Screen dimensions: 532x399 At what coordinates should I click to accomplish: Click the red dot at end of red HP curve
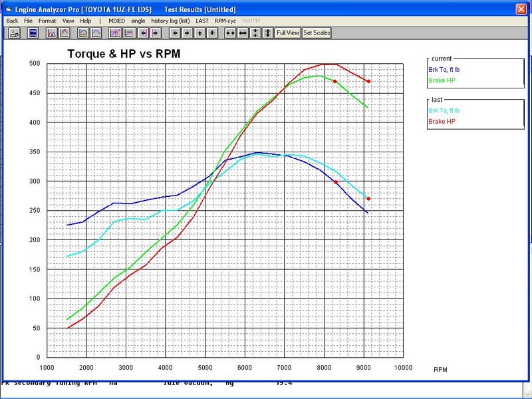tap(368, 81)
